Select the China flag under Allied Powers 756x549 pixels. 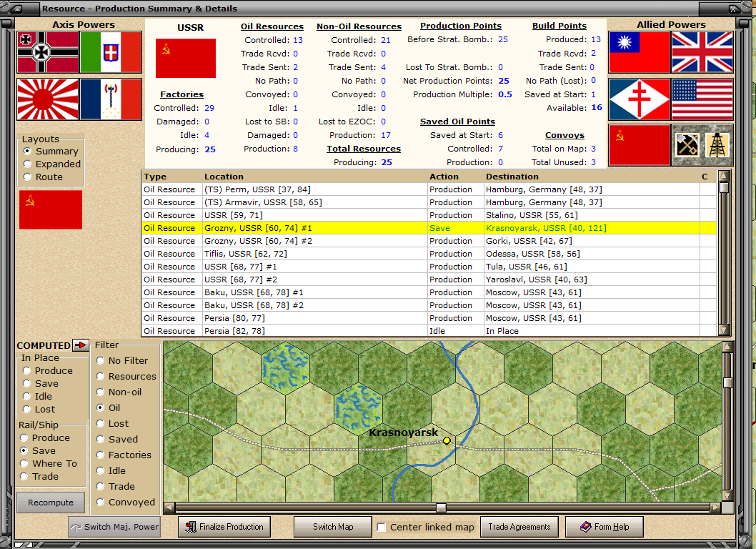pyautogui.click(x=640, y=52)
